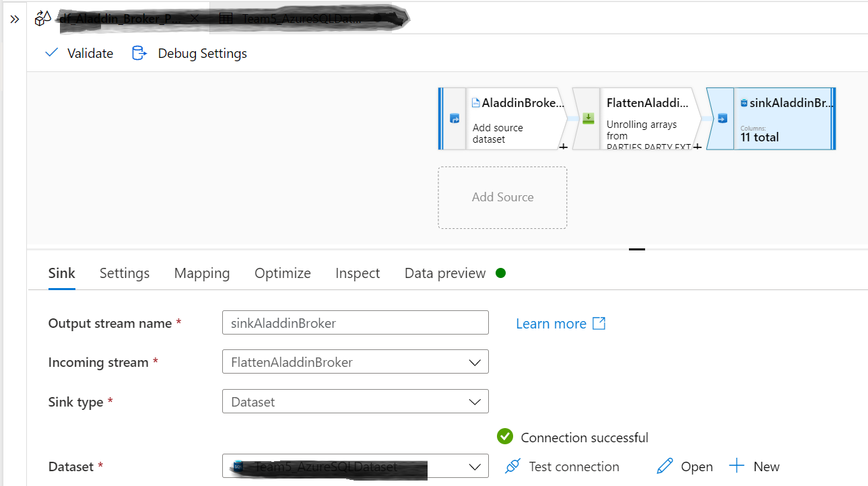Click New to create a dataset
The height and width of the screenshot is (486, 868).
pos(755,466)
